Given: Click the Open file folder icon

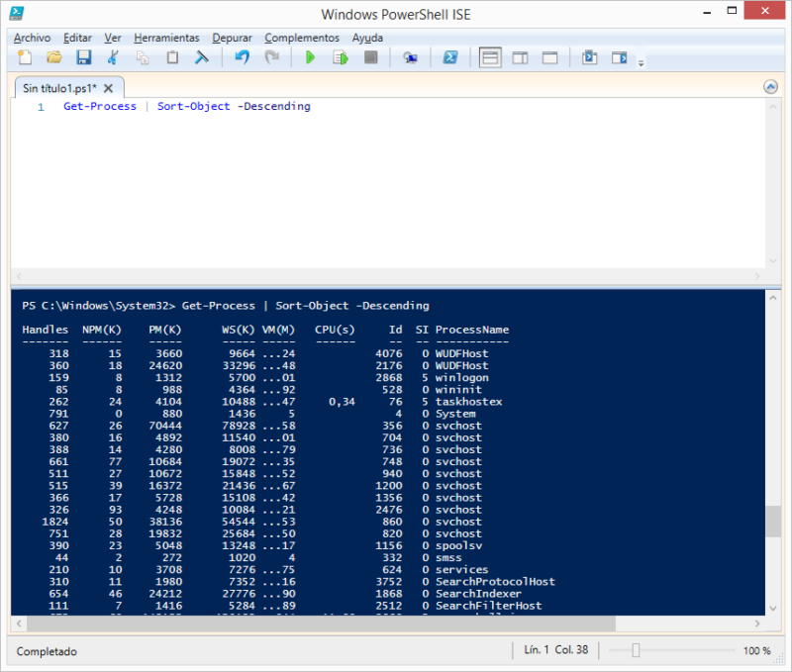Looking at the screenshot, I should pos(54,57).
